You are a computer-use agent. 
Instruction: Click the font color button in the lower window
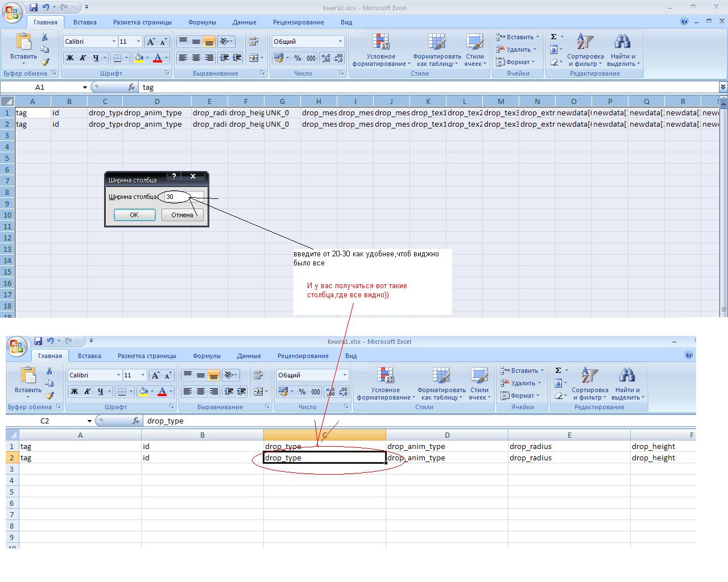[162, 392]
